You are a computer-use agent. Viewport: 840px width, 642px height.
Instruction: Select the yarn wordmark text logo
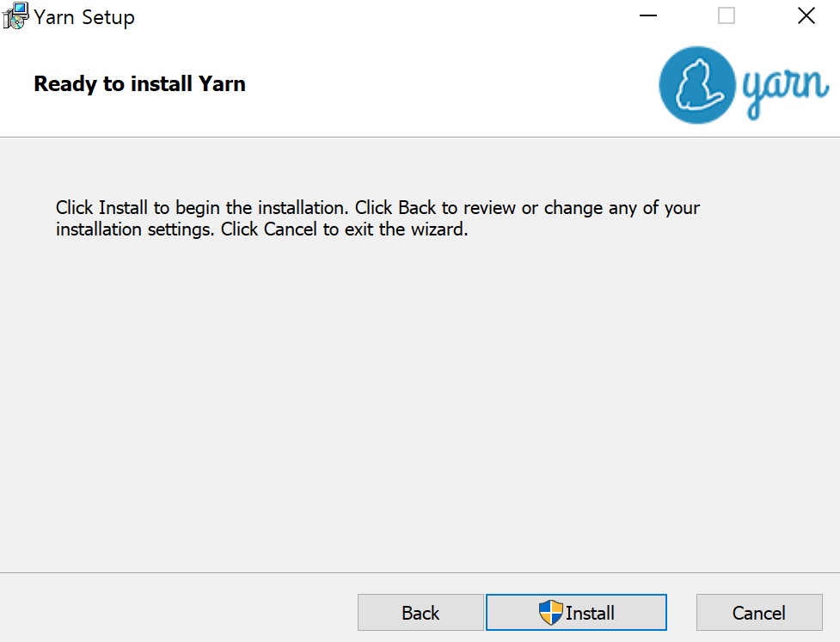point(783,83)
